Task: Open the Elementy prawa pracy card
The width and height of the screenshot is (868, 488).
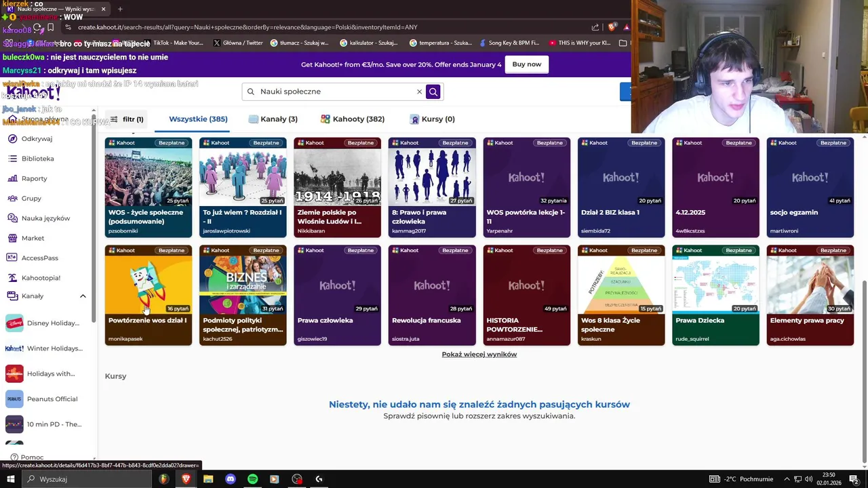Action: (810, 296)
